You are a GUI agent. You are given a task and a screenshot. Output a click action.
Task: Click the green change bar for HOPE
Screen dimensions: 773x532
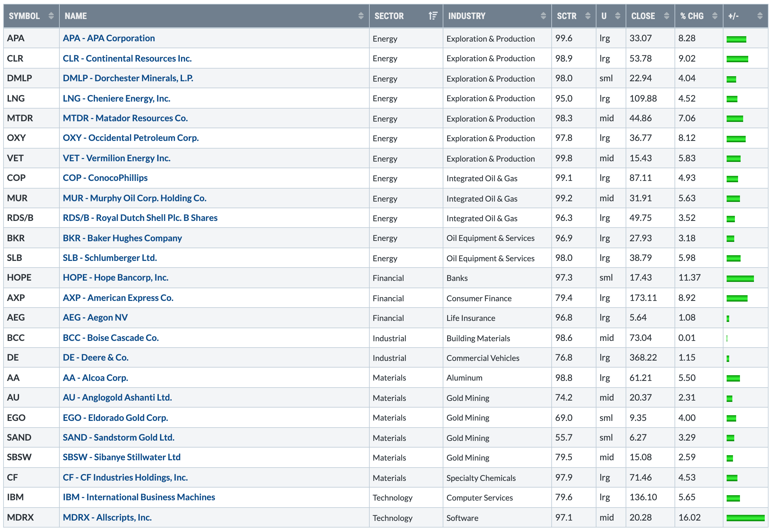740,279
